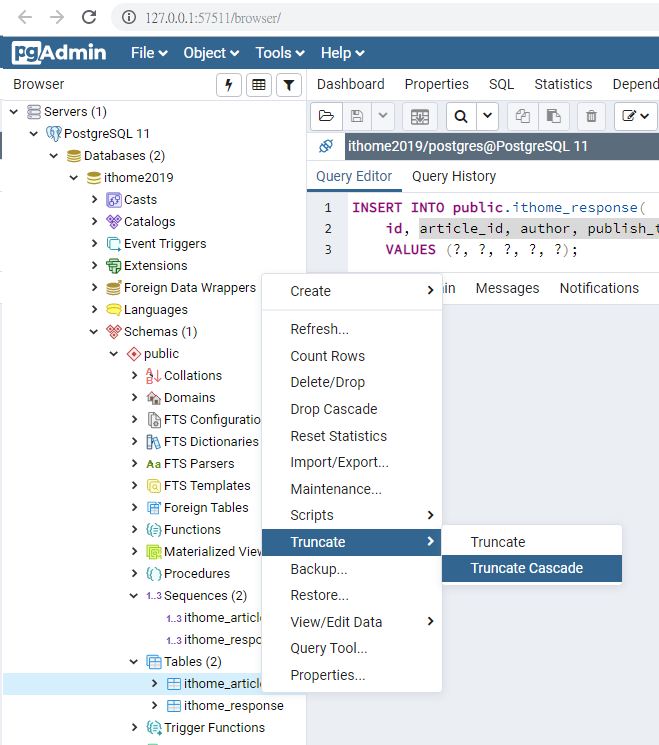Choose plain Truncate in the submenu
Image resolution: width=659 pixels, height=745 pixels.
pyautogui.click(x=532, y=542)
